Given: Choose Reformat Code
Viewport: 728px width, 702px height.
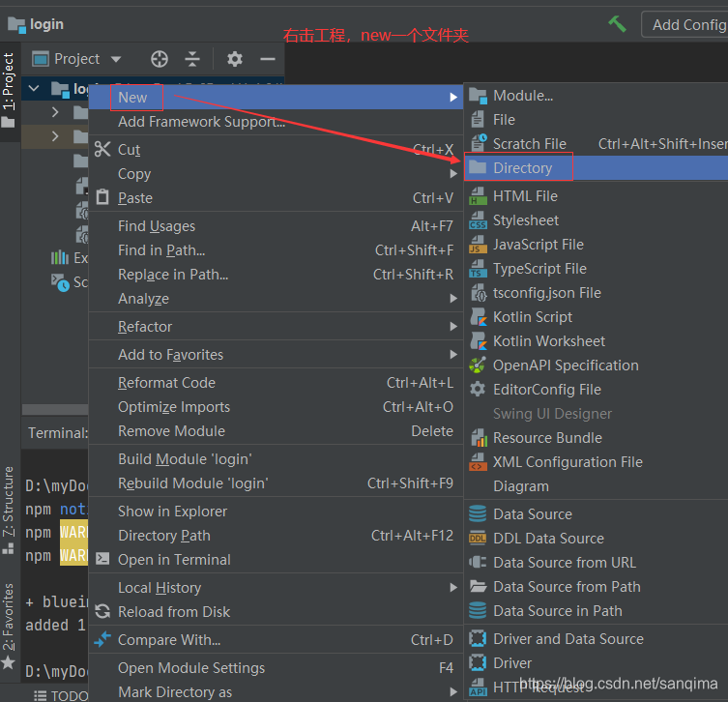Looking at the screenshot, I should click(276, 383).
